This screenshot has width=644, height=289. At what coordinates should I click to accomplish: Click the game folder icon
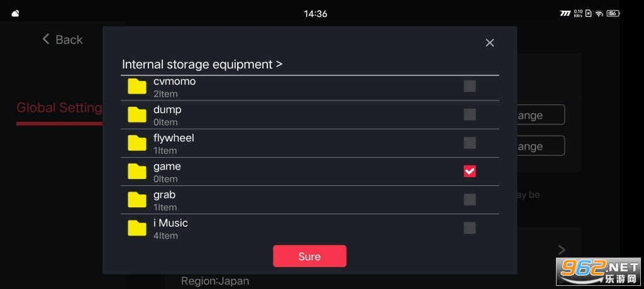coord(137,172)
